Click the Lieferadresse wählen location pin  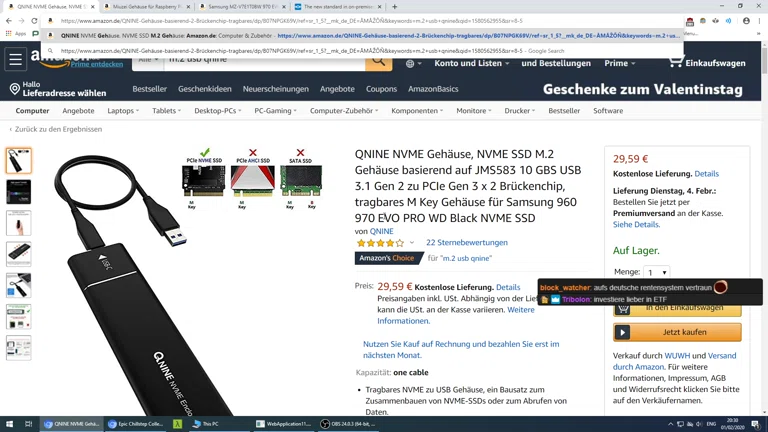15,89
